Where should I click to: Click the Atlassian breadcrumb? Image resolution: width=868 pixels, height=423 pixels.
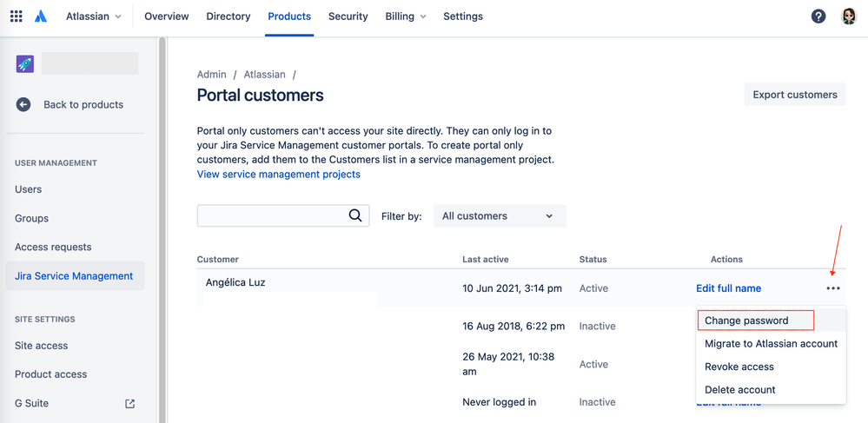265,74
